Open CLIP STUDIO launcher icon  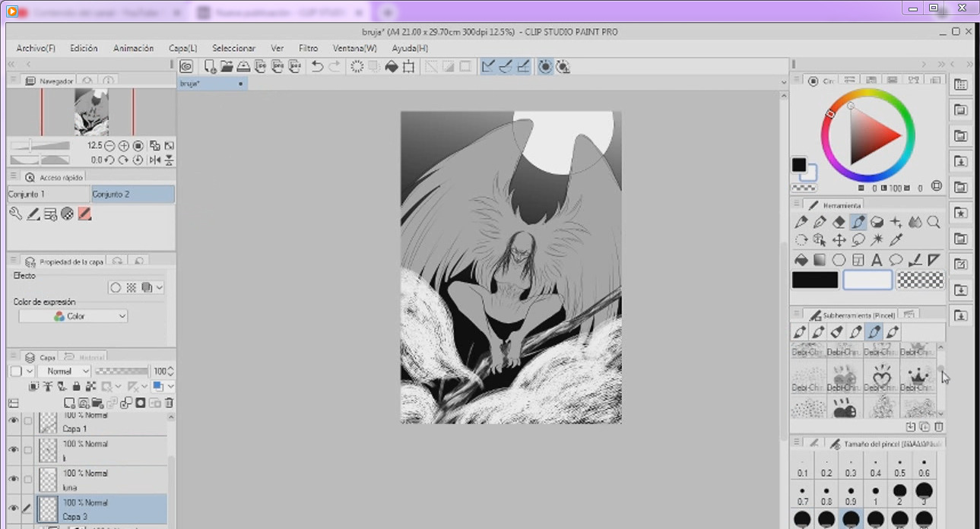186,67
